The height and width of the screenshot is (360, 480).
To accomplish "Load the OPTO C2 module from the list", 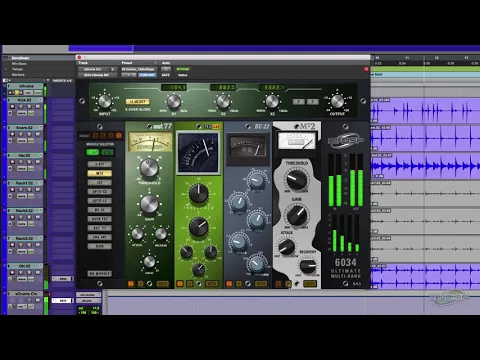I will tap(99, 192).
